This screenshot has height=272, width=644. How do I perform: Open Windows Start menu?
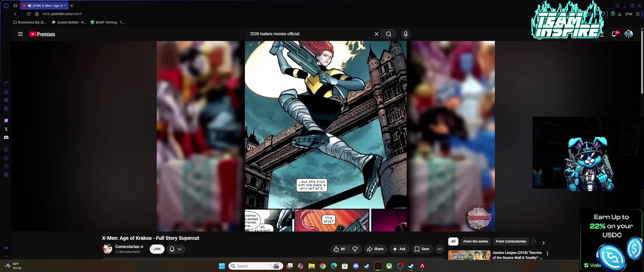point(222,266)
